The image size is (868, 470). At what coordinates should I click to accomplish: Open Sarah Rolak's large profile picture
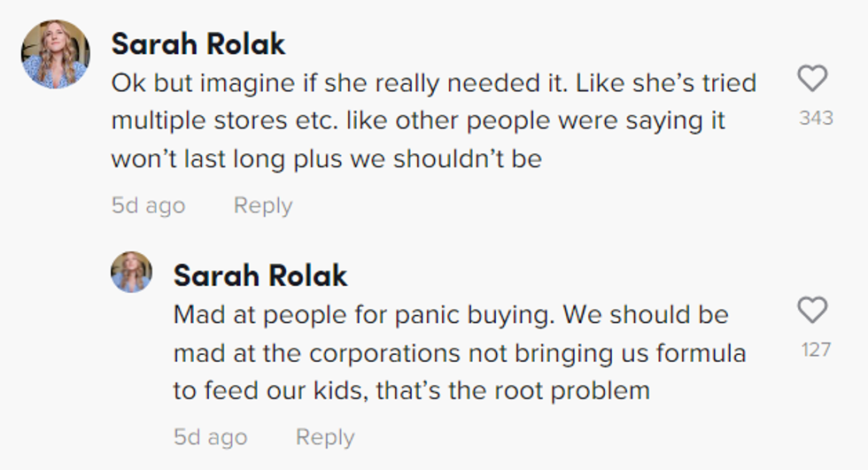pyautogui.click(x=56, y=54)
